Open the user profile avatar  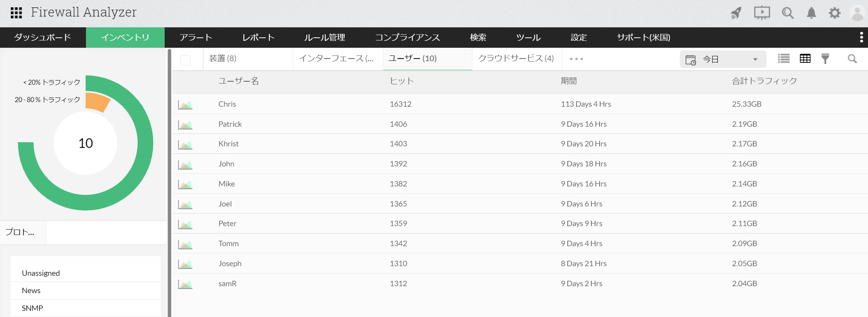tap(857, 13)
